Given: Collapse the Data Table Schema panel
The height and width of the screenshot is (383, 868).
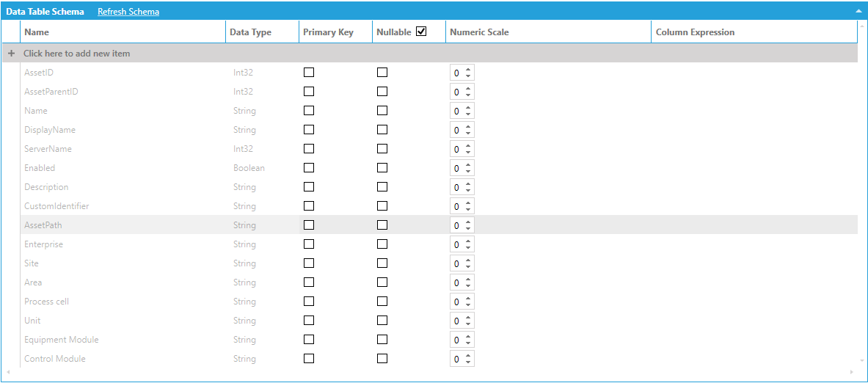Looking at the screenshot, I should point(858,12).
